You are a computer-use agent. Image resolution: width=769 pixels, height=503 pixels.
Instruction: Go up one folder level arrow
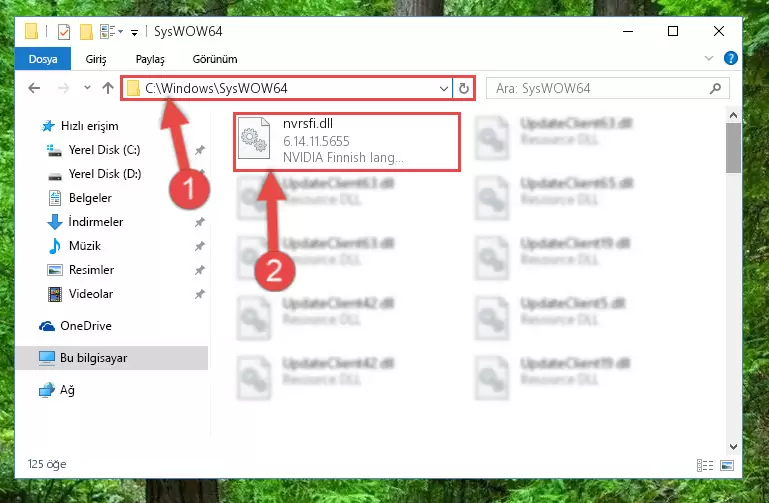click(x=108, y=88)
